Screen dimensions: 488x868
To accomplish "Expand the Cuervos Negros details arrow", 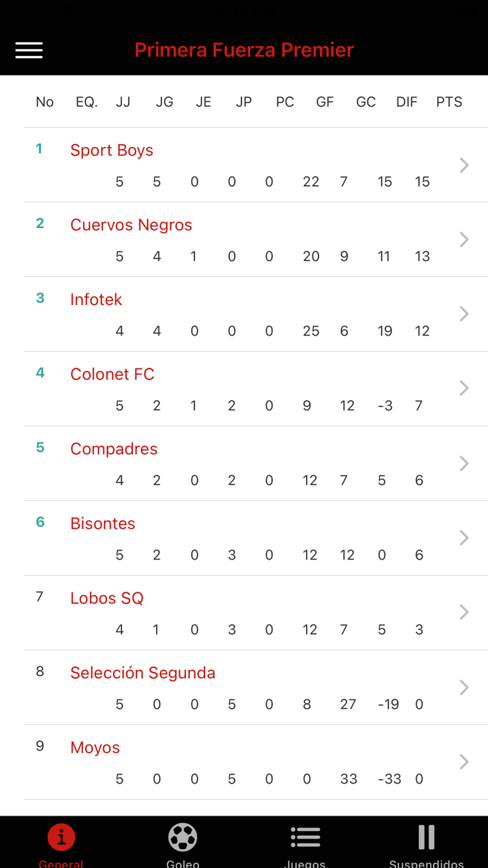I will (463, 239).
